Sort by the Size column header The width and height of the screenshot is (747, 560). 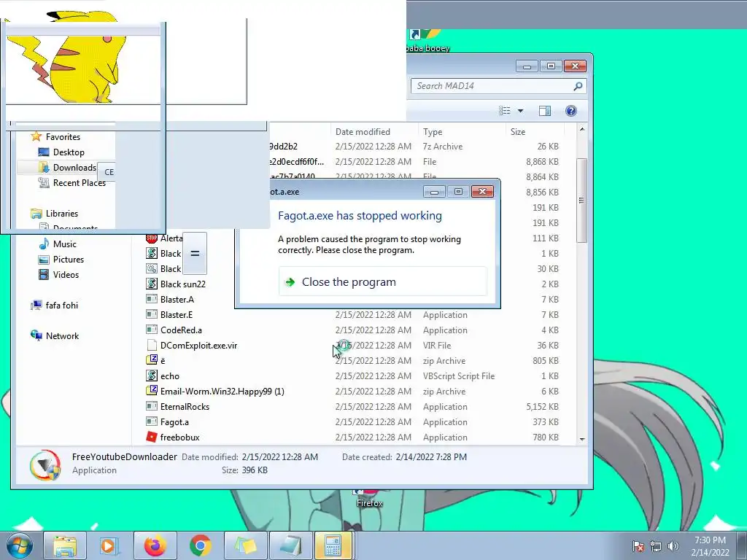coord(518,132)
